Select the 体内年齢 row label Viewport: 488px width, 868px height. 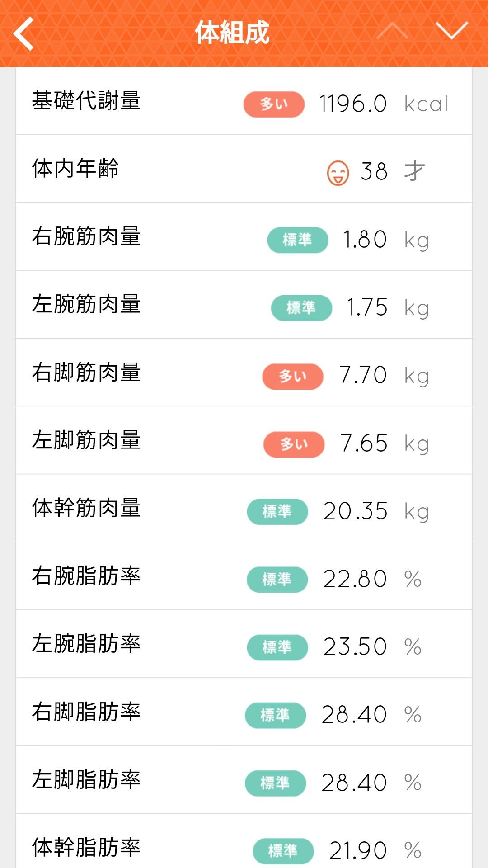point(75,169)
